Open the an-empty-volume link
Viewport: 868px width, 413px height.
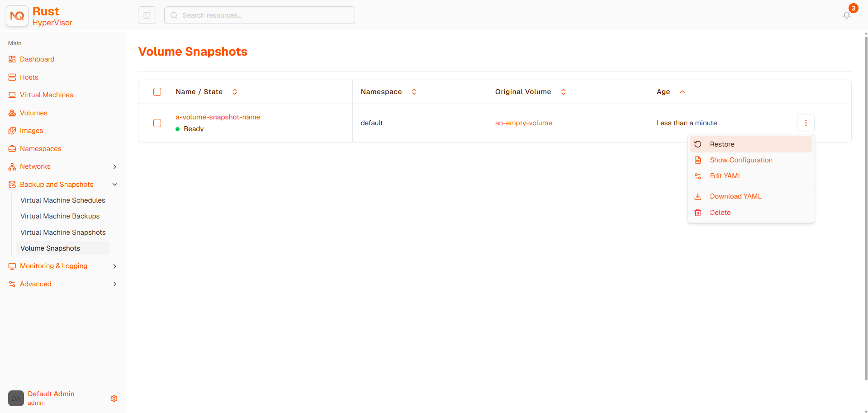click(523, 123)
